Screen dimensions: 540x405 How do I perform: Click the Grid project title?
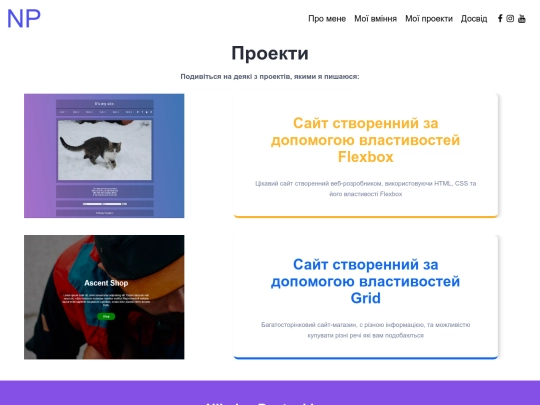[365, 281]
